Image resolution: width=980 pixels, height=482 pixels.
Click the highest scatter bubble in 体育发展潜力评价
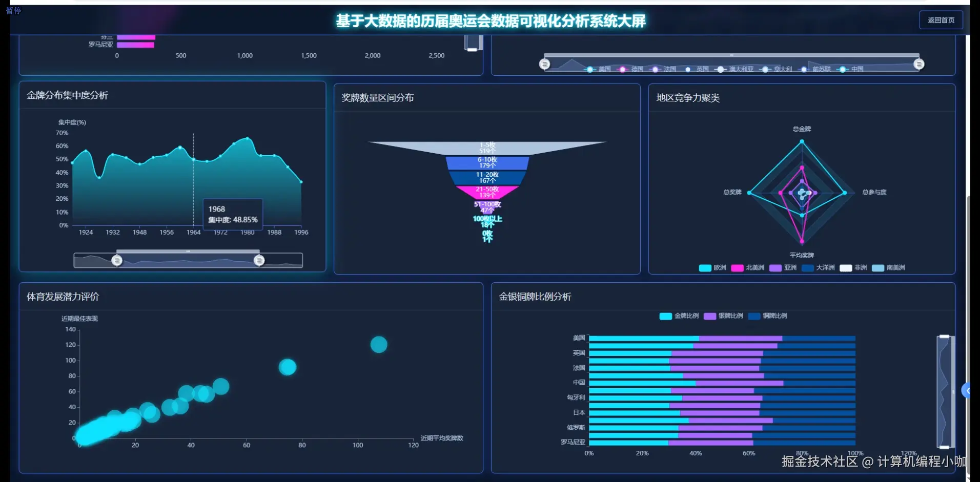coord(379,345)
